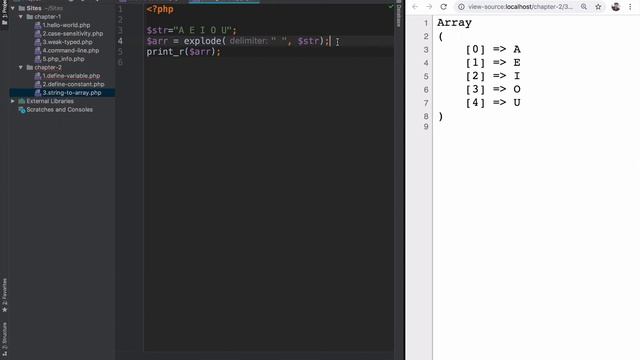Click PHP file icon of 1.hello-world.php
The width and height of the screenshot is (640, 360).
pos(38,25)
